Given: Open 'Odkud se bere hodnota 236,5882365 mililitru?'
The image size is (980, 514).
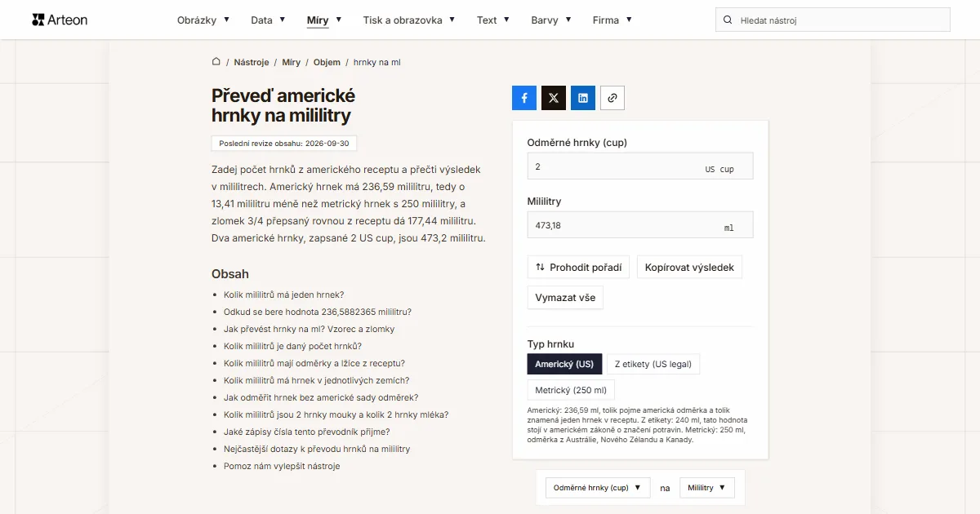Looking at the screenshot, I should [318, 312].
